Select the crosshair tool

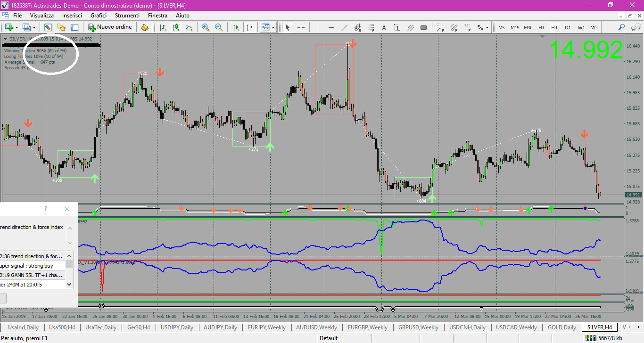[301, 27]
